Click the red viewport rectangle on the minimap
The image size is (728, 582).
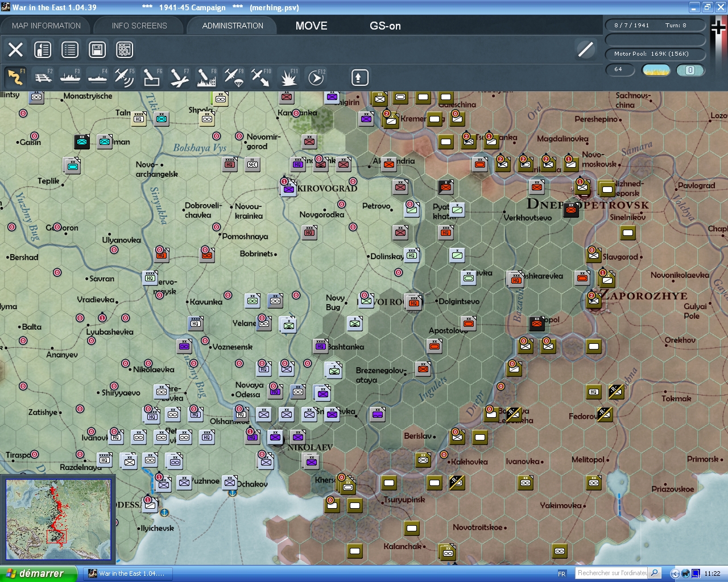pyautogui.click(x=56, y=537)
